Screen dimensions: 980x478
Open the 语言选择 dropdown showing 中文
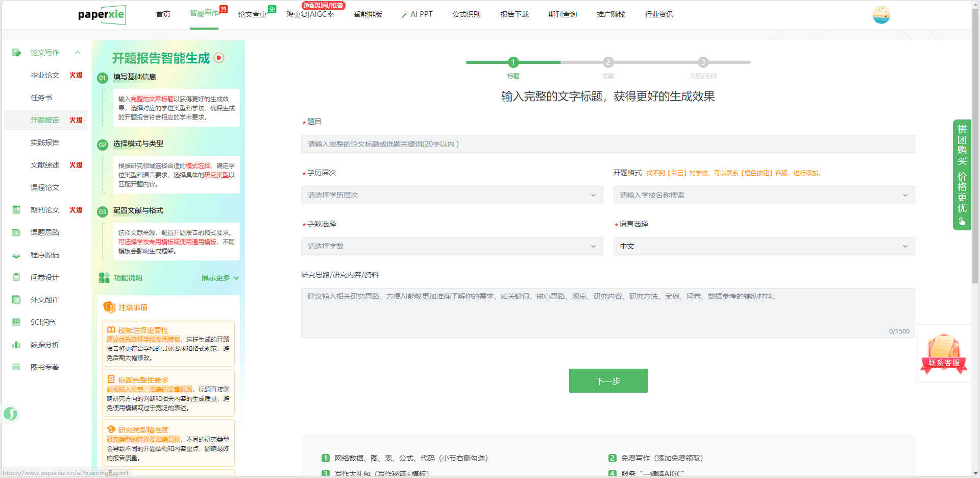pos(764,246)
